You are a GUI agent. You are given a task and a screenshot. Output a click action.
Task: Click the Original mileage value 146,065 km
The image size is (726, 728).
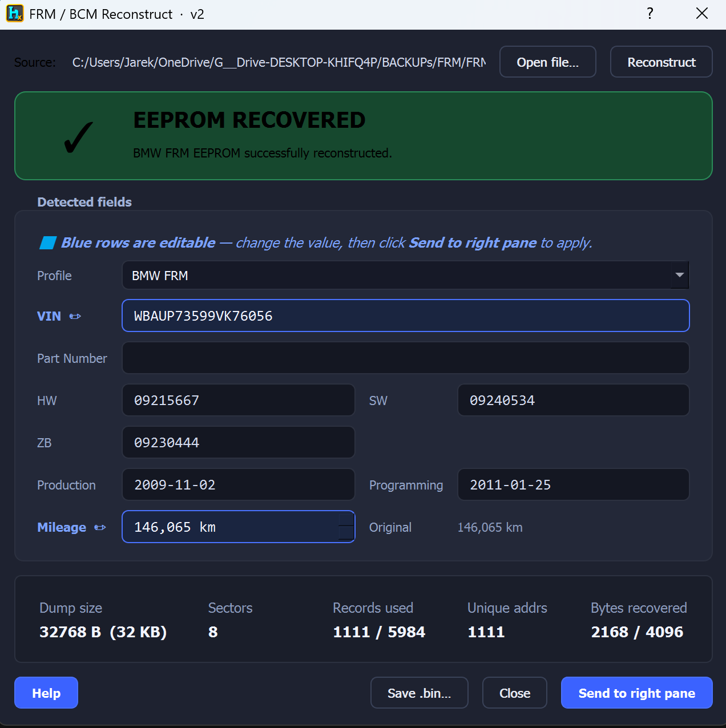click(490, 527)
